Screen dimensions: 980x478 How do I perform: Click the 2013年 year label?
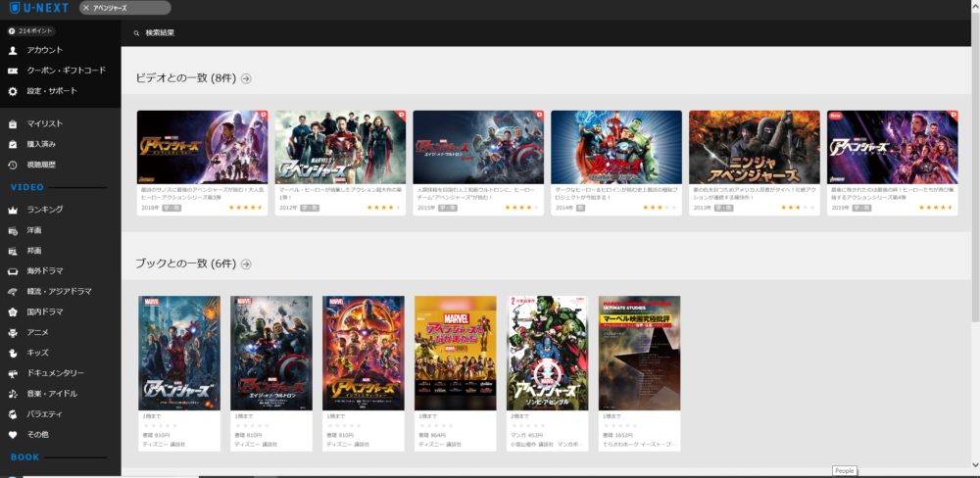[702, 208]
